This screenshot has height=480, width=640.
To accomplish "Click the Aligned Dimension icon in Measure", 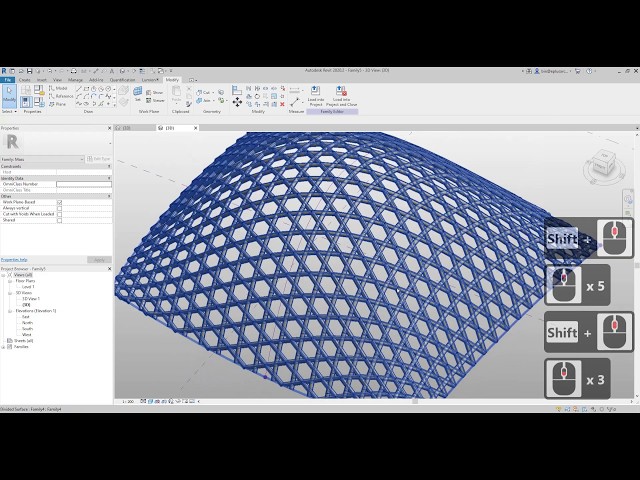I will pyautogui.click(x=295, y=102).
